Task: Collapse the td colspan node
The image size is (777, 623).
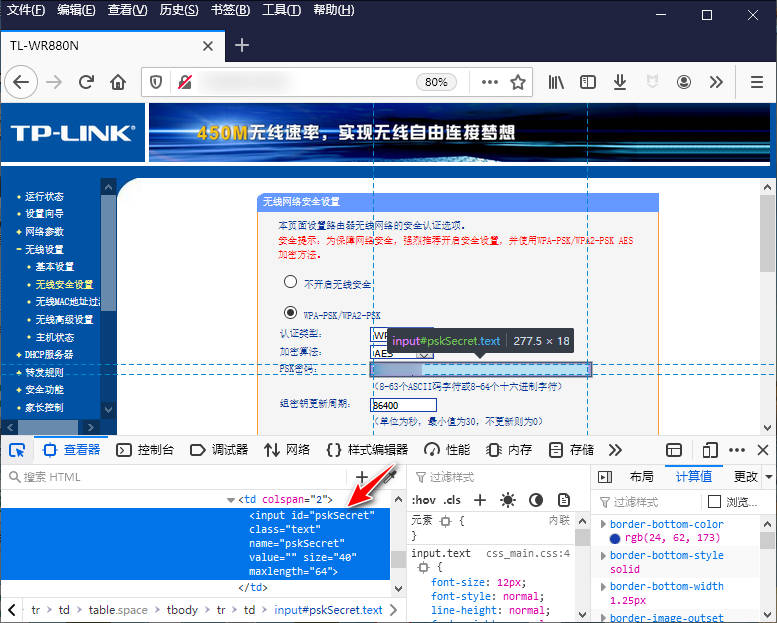Action: pyautogui.click(x=230, y=500)
